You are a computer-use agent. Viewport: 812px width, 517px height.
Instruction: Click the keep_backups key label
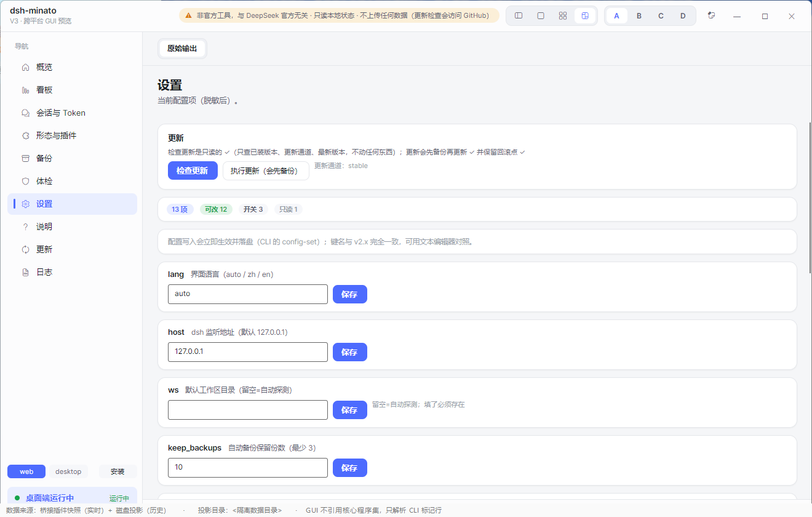coord(194,447)
